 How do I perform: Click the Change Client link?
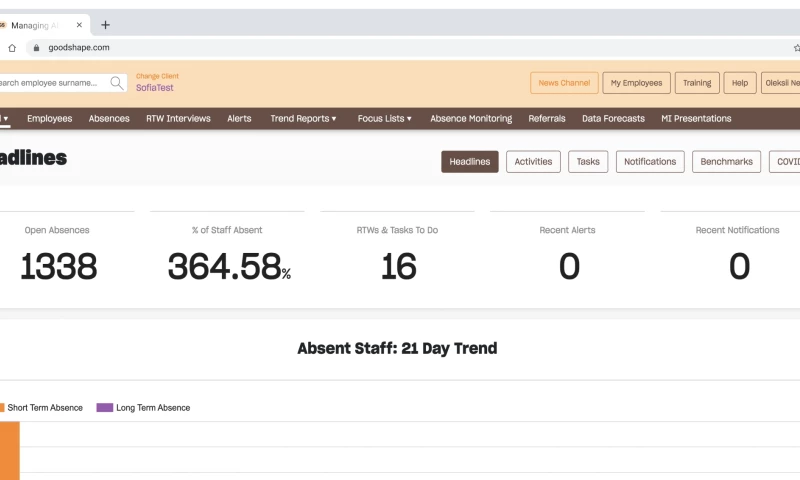tap(157, 76)
